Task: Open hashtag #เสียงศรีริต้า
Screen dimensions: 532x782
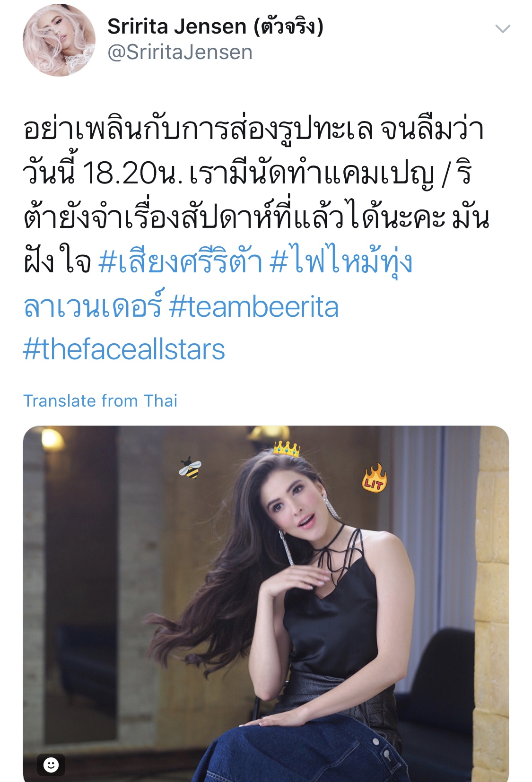Action: click(180, 262)
